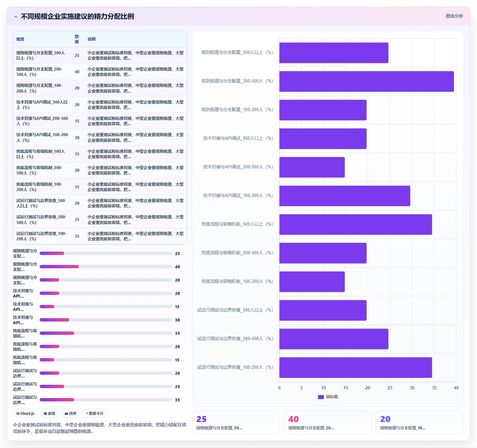This screenshot has height=448, width=477.
Task: Click chart bar for 规则梳理与分支配置_100-200人
Action: (x=323, y=110)
